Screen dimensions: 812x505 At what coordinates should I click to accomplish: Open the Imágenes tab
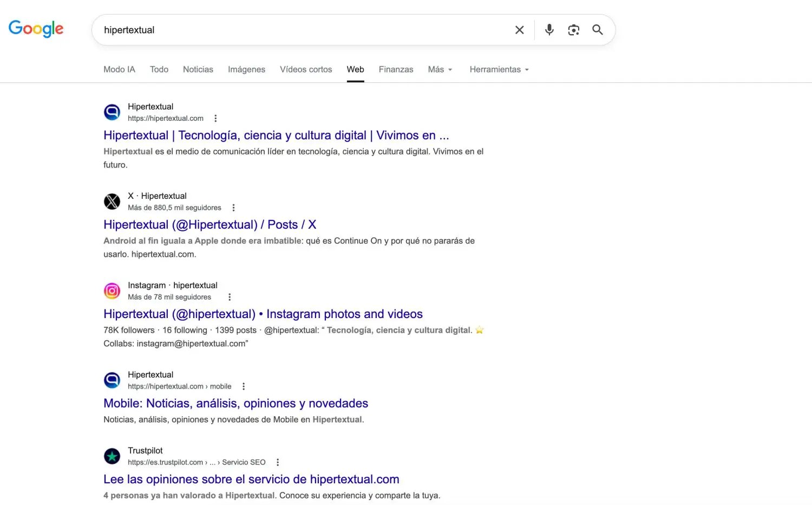(x=246, y=69)
